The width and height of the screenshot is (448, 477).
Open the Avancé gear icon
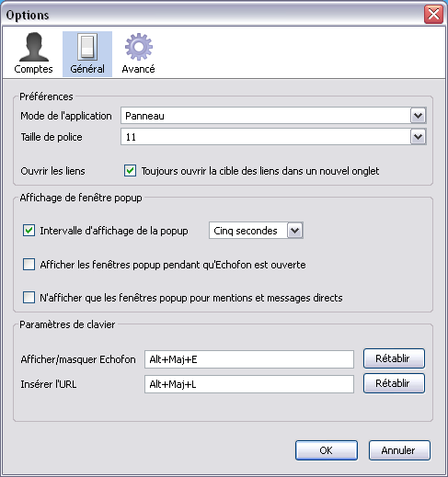tap(139, 47)
